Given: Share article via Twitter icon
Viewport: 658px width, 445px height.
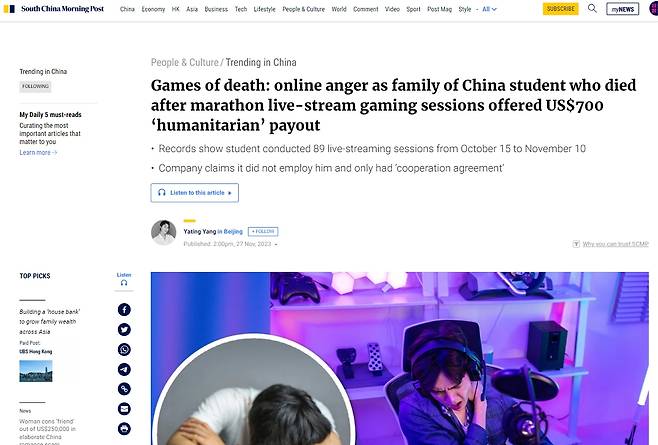Looking at the screenshot, I should pos(124,330).
